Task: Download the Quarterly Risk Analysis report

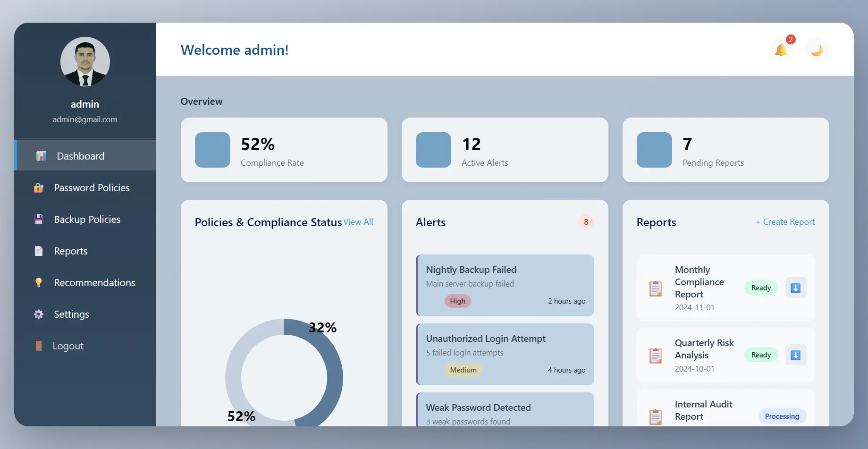Action: coord(795,355)
